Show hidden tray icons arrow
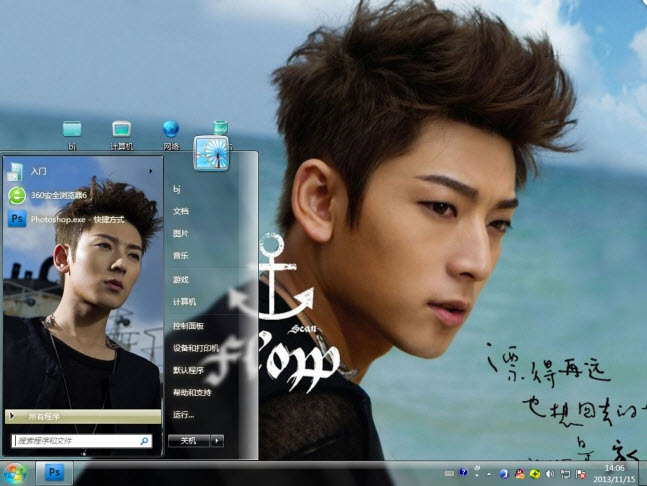Viewport: 647px width, 486px height. pos(489,474)
